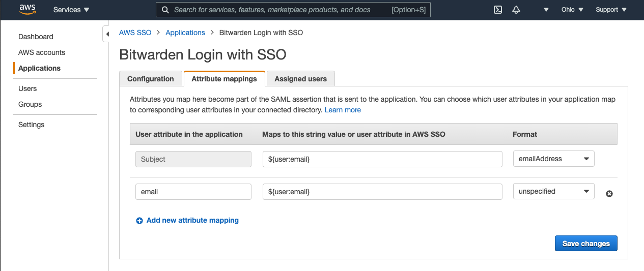Click the Maps to this string value header
644x271 pixels.
click(x=354, y=134)
